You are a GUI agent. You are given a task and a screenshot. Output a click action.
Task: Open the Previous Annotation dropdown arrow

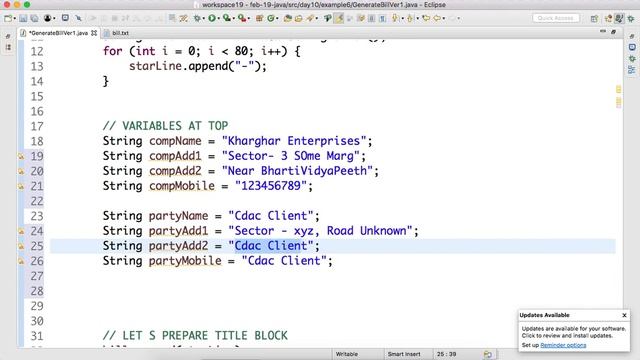[x=417, y=18]
